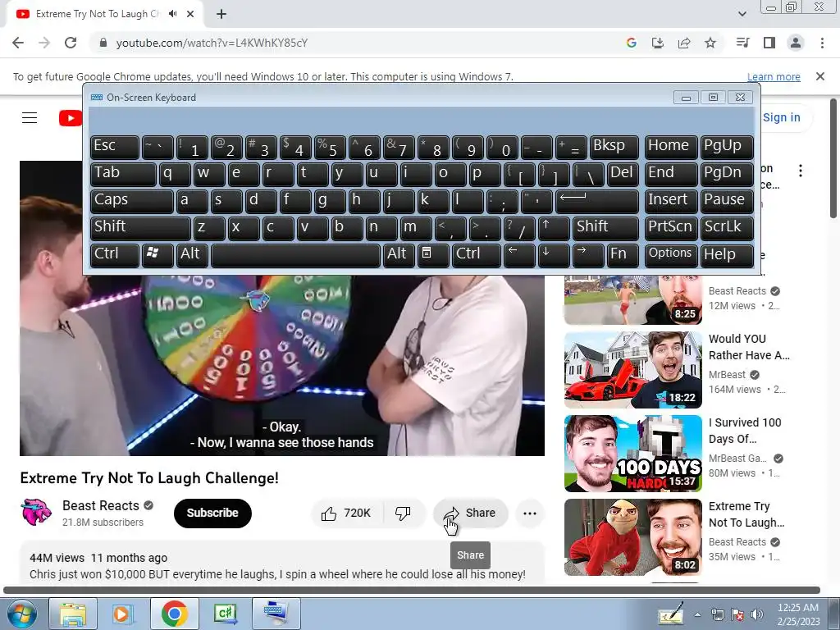
Task: Click the horizontal scrollbar at the bottom
Action: (x=412, y=590)
